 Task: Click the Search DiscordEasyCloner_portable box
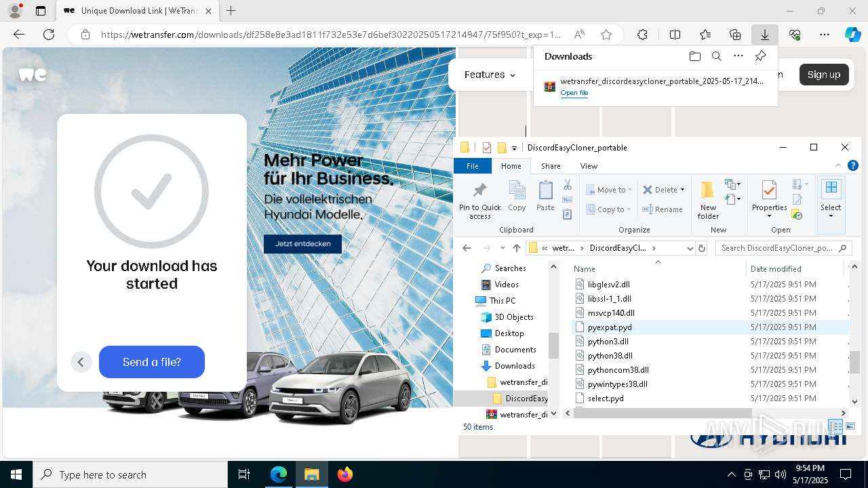[783, 248]
